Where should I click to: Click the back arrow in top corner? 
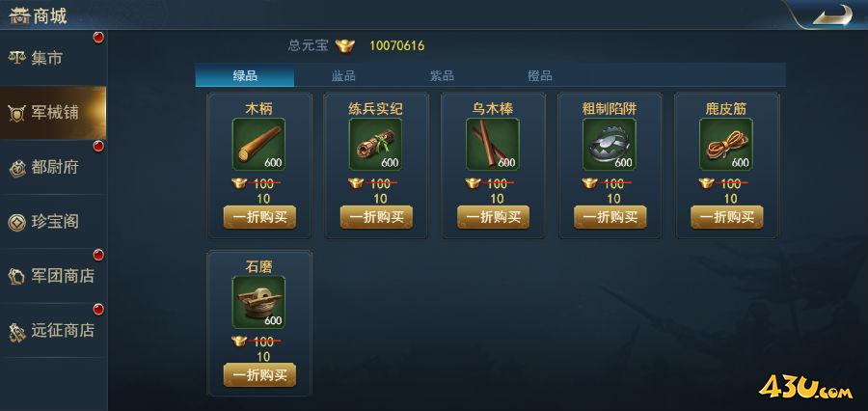click(x=832, y=15)
